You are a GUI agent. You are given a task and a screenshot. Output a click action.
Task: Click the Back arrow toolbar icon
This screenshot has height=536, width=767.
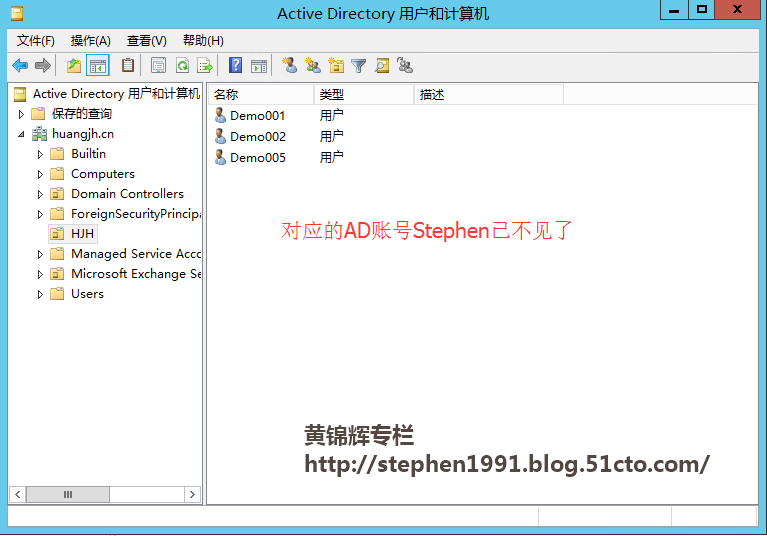pyautogui.click(x=20, y=66)
